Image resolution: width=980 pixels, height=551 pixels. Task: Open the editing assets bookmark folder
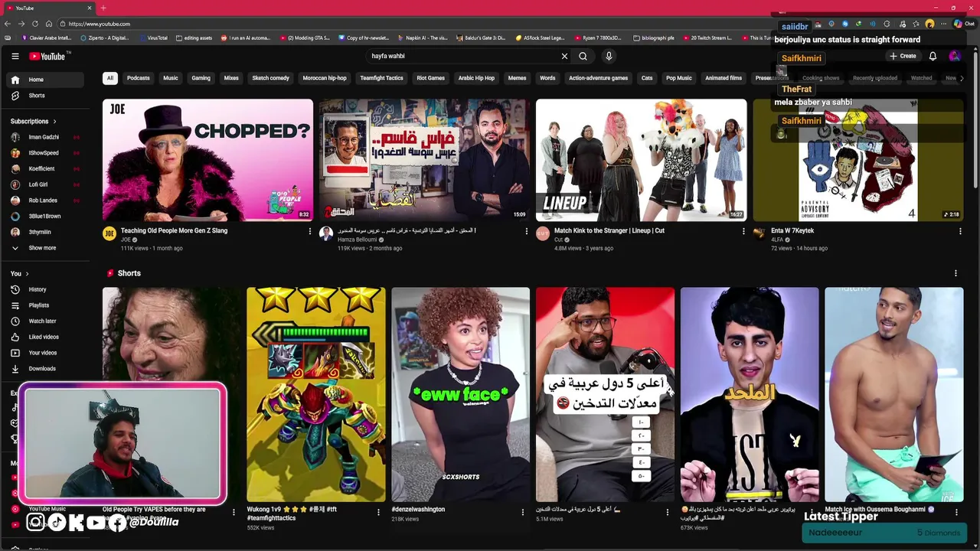194,37
